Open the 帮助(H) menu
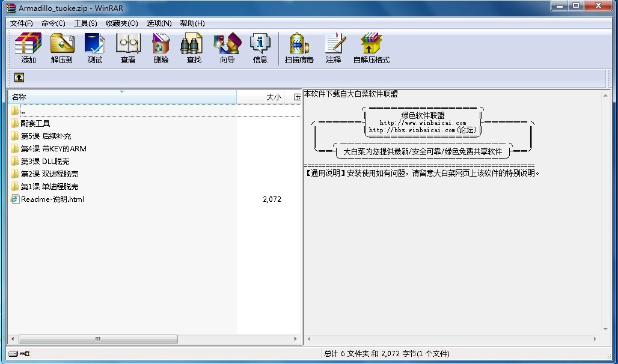This screenshot has height=364, width=618. pos(192,23)
